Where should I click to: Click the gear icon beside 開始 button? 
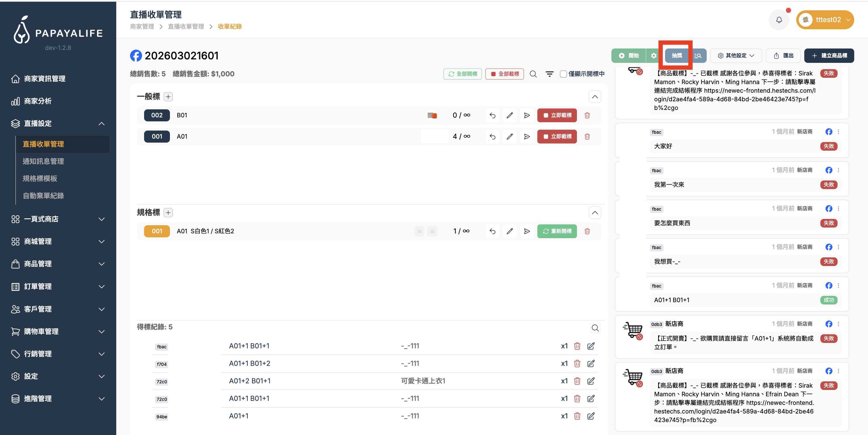pyautogui.click(x=653, y=56)
